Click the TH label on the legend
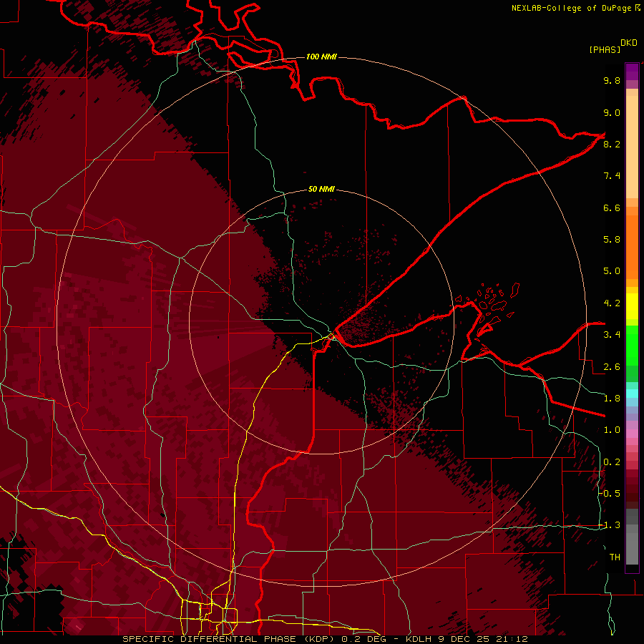Viewport: 644px width, 644px height. click(x=615, y=557)
